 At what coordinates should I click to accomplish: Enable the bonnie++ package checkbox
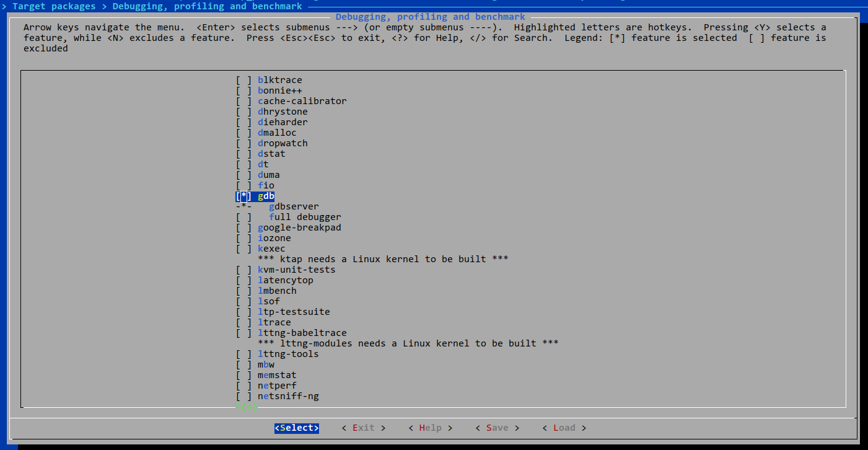[x=243, y=90]
